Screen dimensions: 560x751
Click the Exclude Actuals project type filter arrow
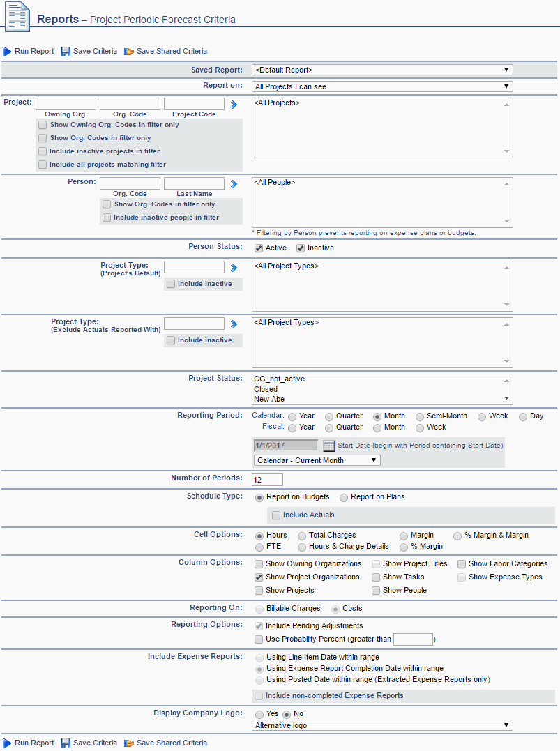[x=234, y=324]
